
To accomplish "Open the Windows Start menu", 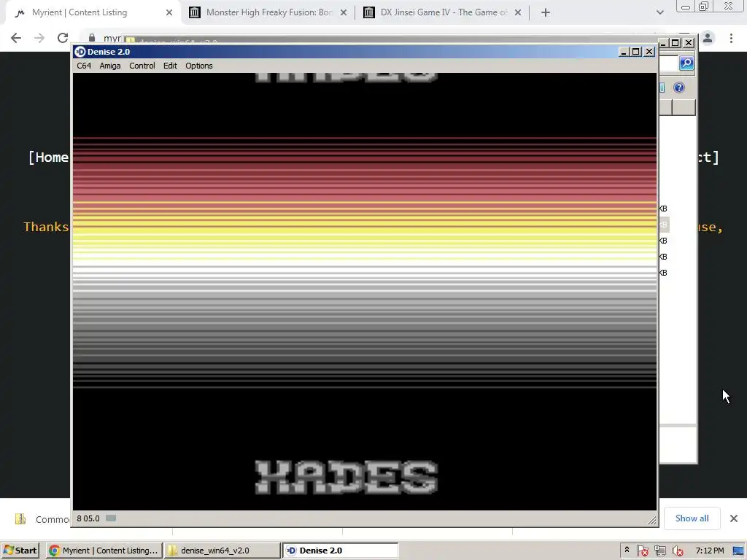I will [20, 551].
